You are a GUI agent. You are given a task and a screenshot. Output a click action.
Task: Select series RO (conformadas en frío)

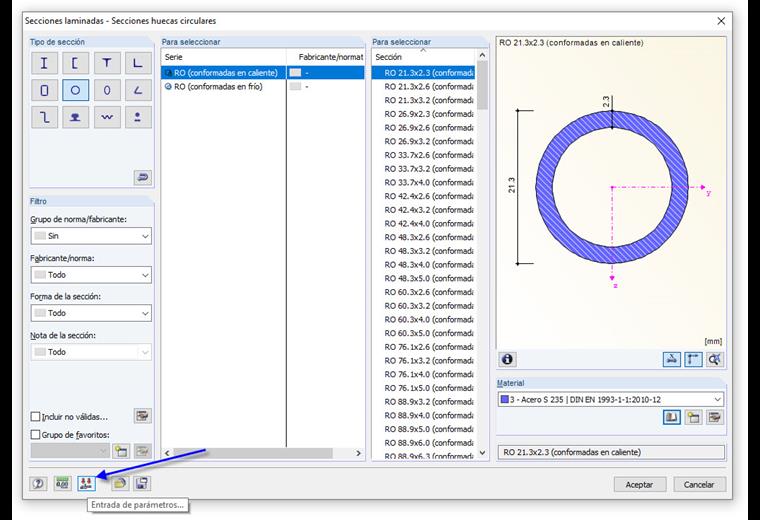click(223, 86)
